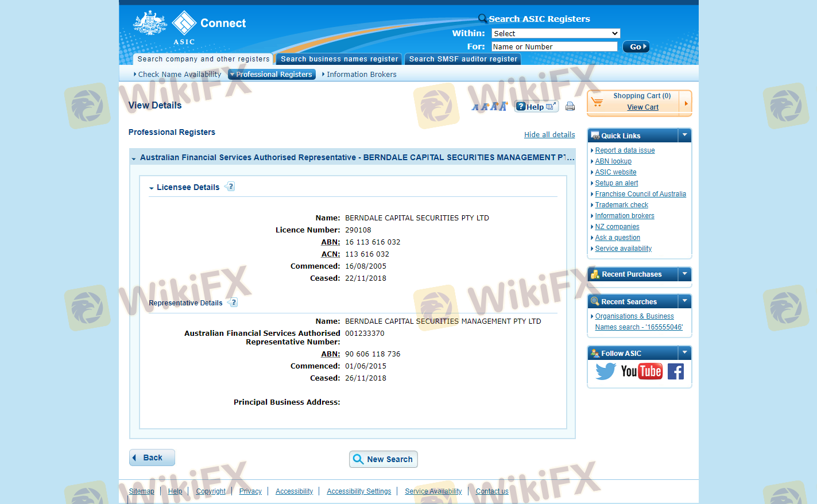This screenshot has height=504, width=817.
Task: Open ASIC's Facebook page
Action: (x=676, y=371)
